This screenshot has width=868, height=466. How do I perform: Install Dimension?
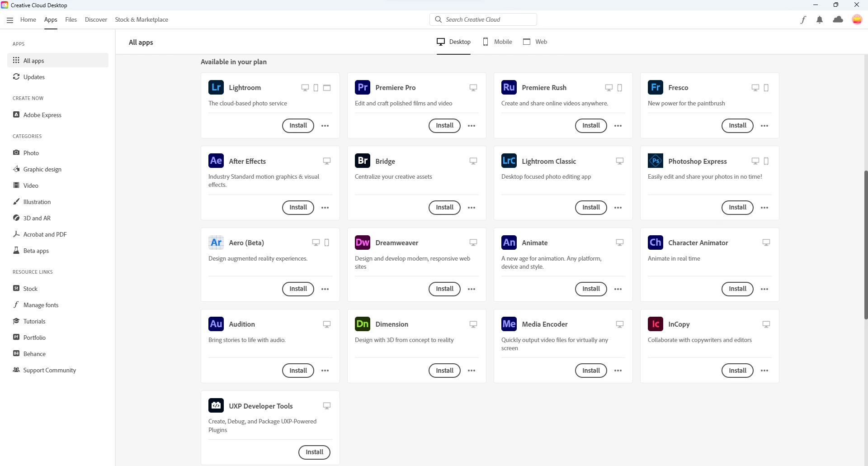coord(444,371)
